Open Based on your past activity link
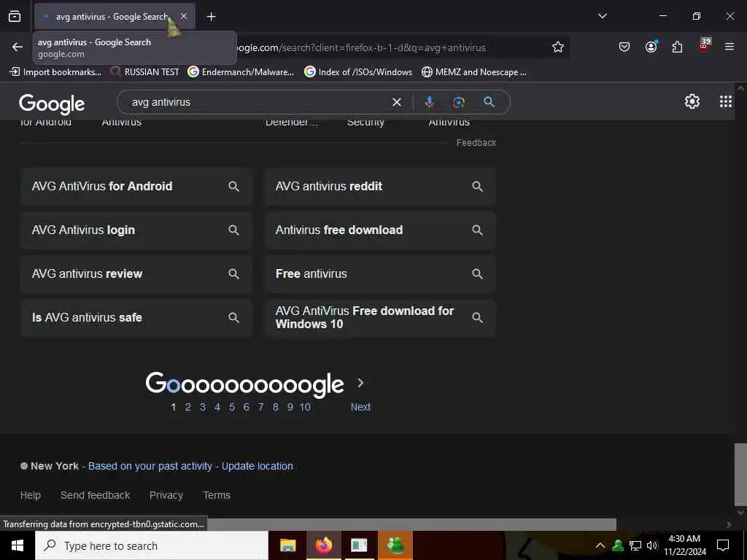The image size is (747, 560). (150, 466)
